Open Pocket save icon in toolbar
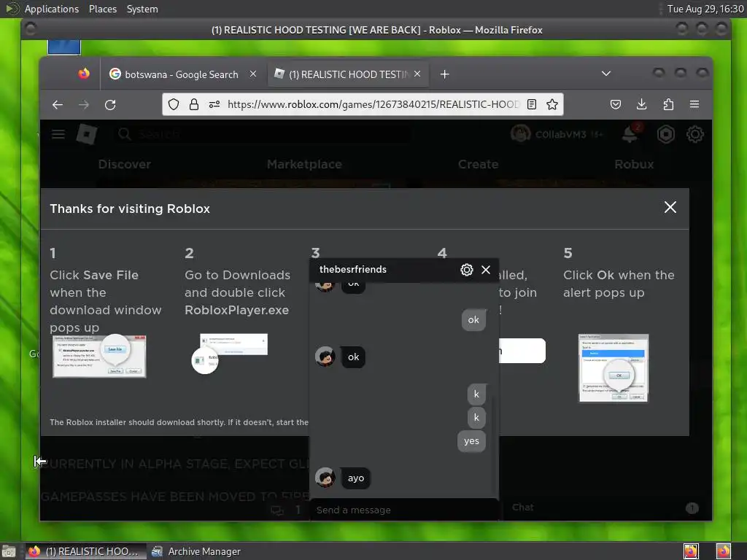747x560 pixels. [616, 104]
